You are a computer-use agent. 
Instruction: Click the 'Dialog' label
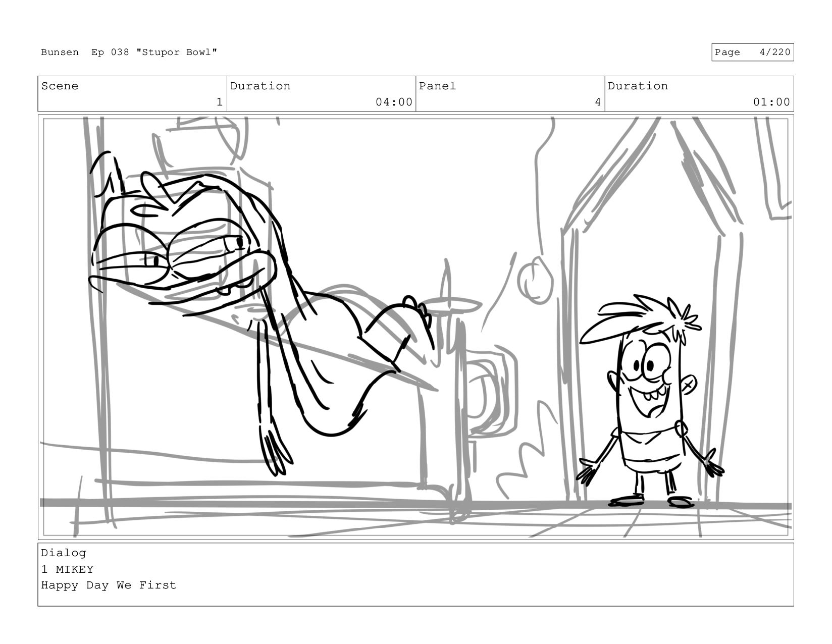click(x=64, y=553)
